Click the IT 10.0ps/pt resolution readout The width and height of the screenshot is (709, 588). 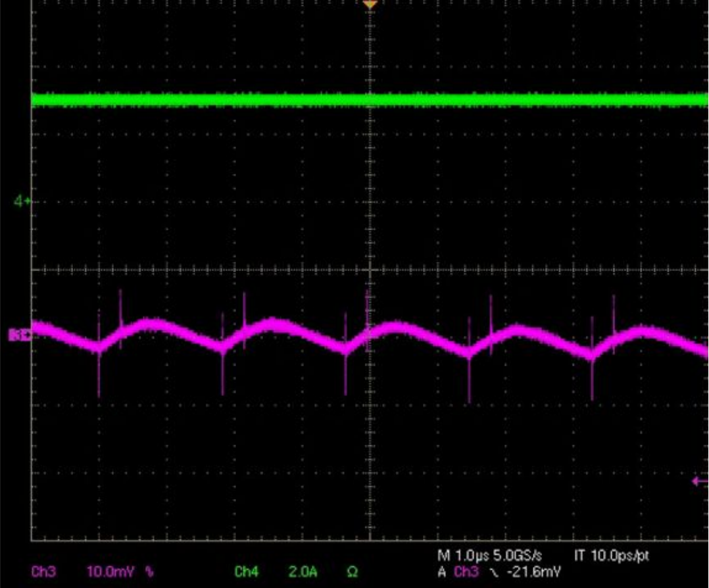[612, 555]
